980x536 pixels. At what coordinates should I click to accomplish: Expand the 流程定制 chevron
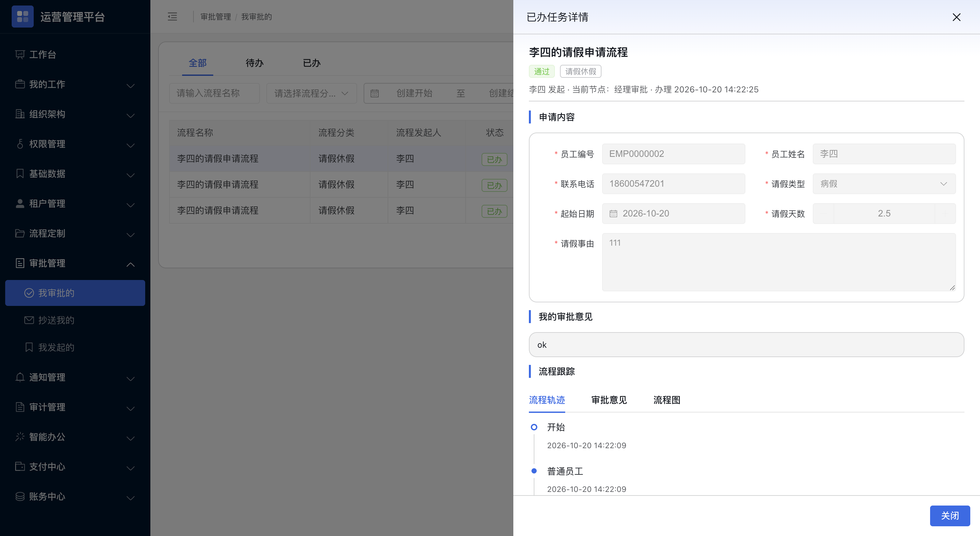pos(131,234)
